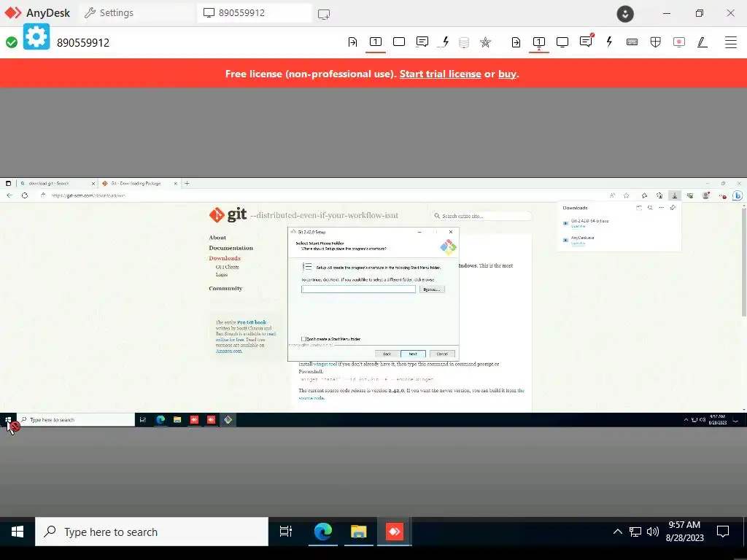Image resolution: width=747 pixels, height=560 pixels.
Task: Open the Community link on git site
Action: tap(225, 289)
